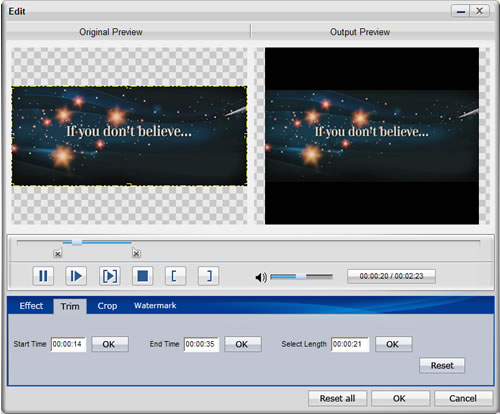
Task: Mute audio via the speaker icon
Action: 261,277
